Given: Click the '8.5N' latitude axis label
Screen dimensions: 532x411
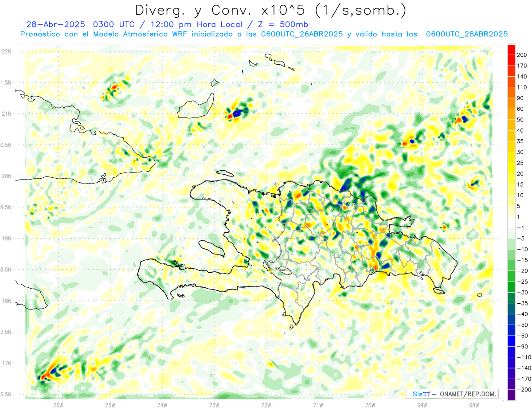Looking at the screenshot, I should (x=7, y=270).
